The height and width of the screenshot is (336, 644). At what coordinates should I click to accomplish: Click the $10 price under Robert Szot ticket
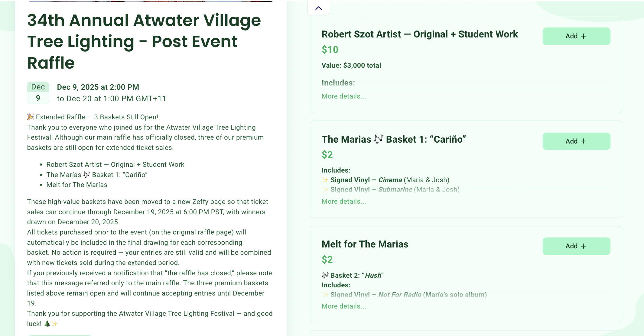[x=330, y=50]
